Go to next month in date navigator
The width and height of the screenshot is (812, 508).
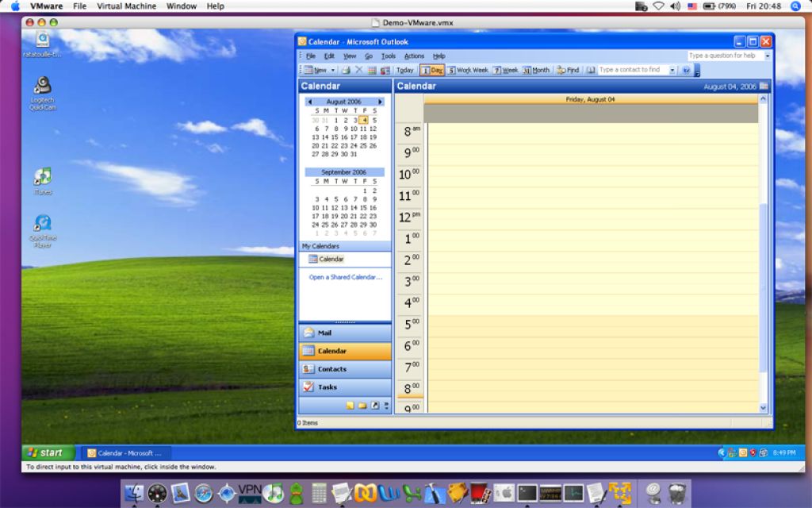[380, 102]
